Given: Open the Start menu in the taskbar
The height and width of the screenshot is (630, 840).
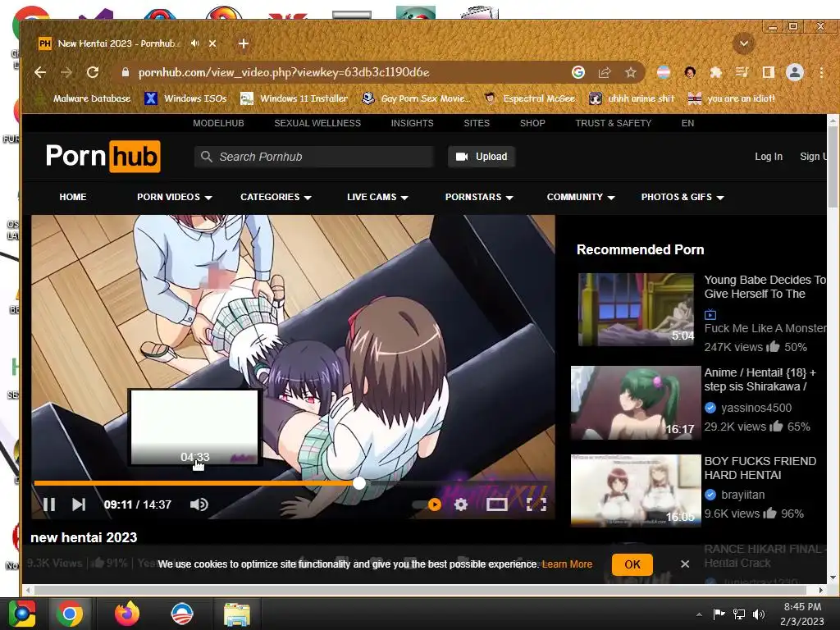Looking at the screenshot, I should click(22, 614).
